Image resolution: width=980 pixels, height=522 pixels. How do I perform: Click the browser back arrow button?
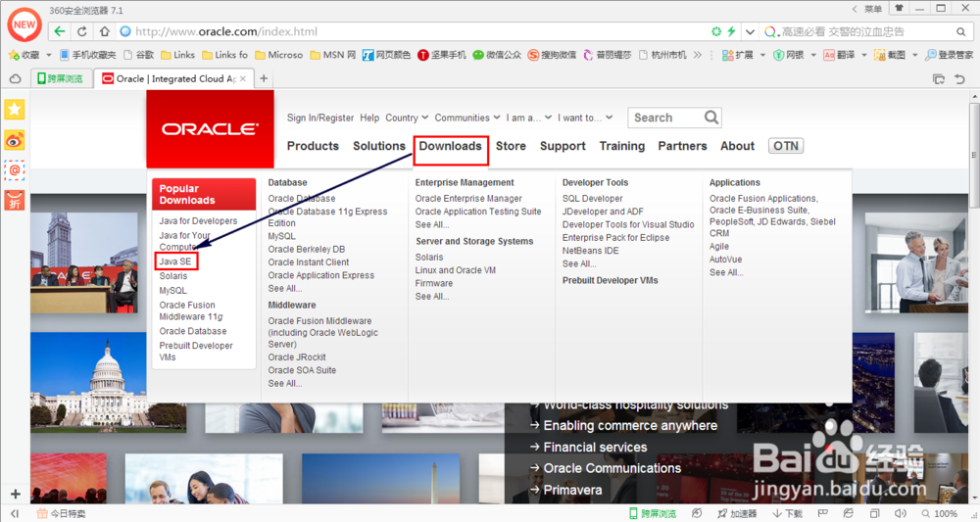(60, 31)
